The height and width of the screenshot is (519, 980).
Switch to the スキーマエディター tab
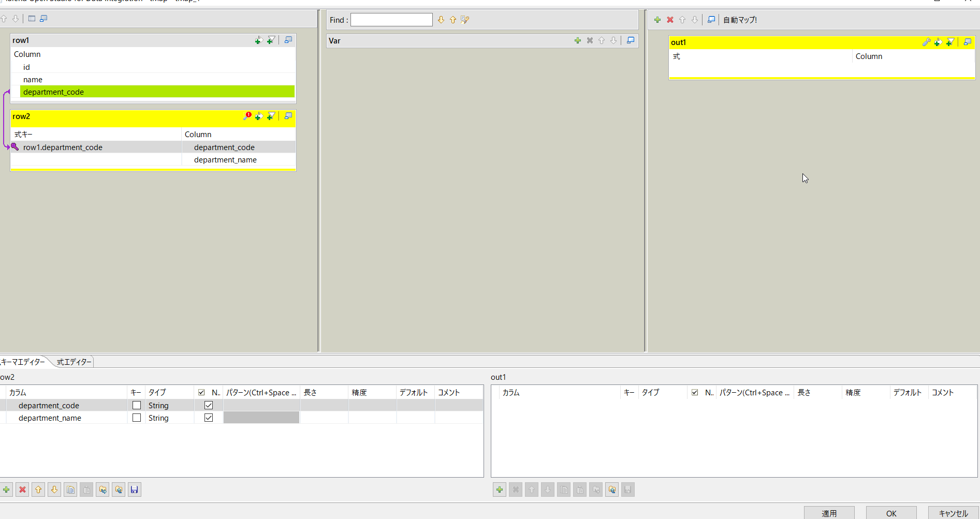23,362
